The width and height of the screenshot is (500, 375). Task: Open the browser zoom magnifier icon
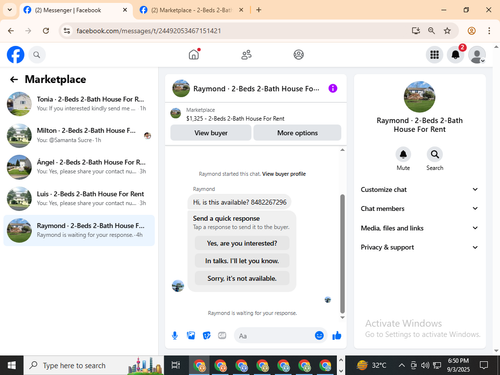coord(431,31)
